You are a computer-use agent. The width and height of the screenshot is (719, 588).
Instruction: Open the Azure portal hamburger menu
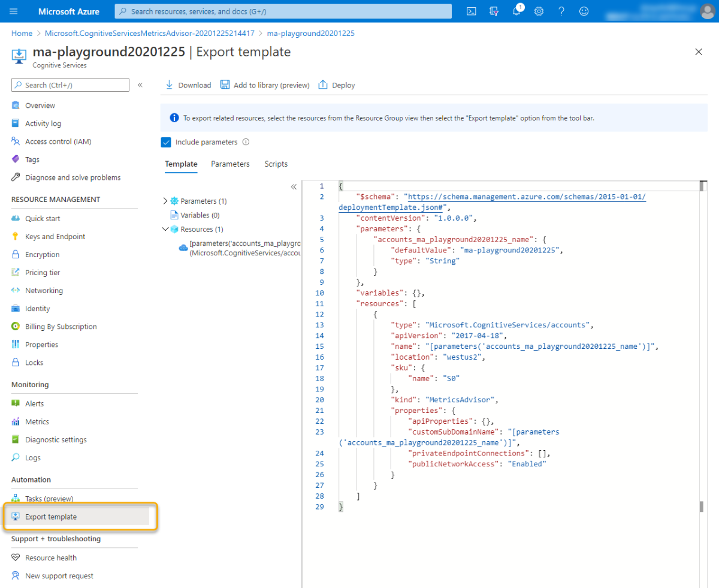(14, 11)
